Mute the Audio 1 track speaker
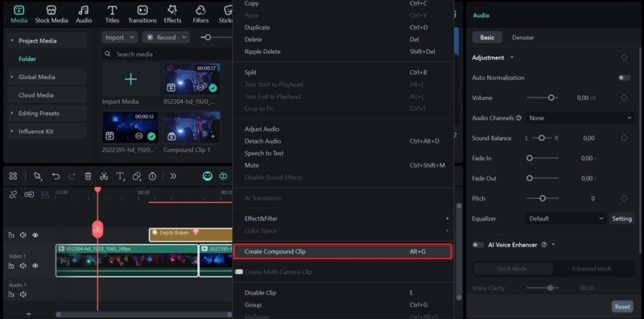644x319 pixels. click(23, 294)
